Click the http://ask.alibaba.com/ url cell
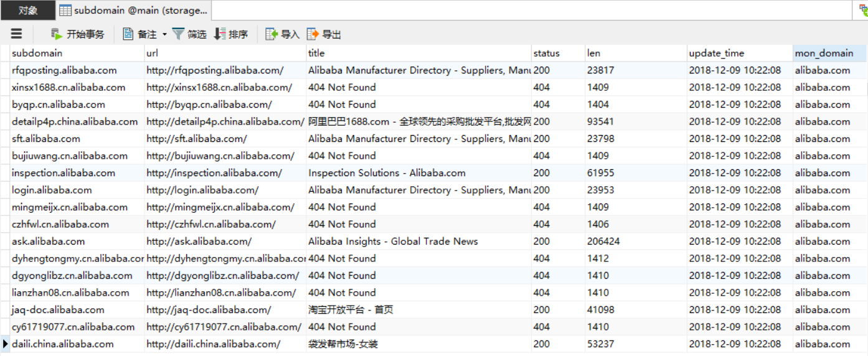Image resolution: width=868 pixels, height=356 pixels. 199,241
